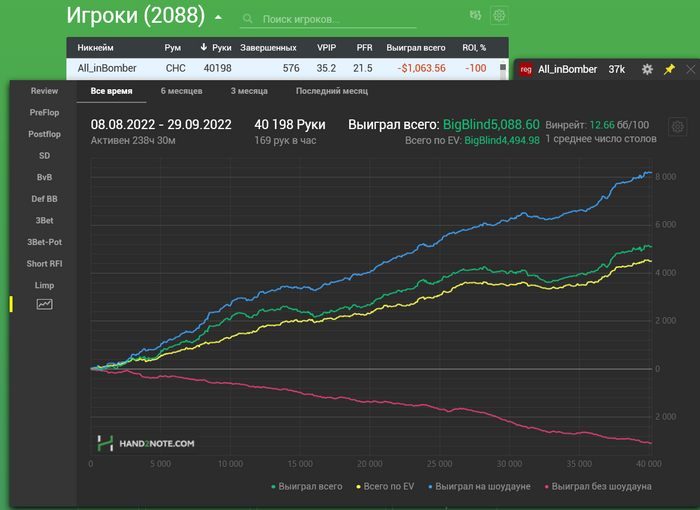Image resolution: width=700 pixels, height=510 pixels.
Task: Open the graph icon in left sidebar
Action: click(x=44, y=304)
